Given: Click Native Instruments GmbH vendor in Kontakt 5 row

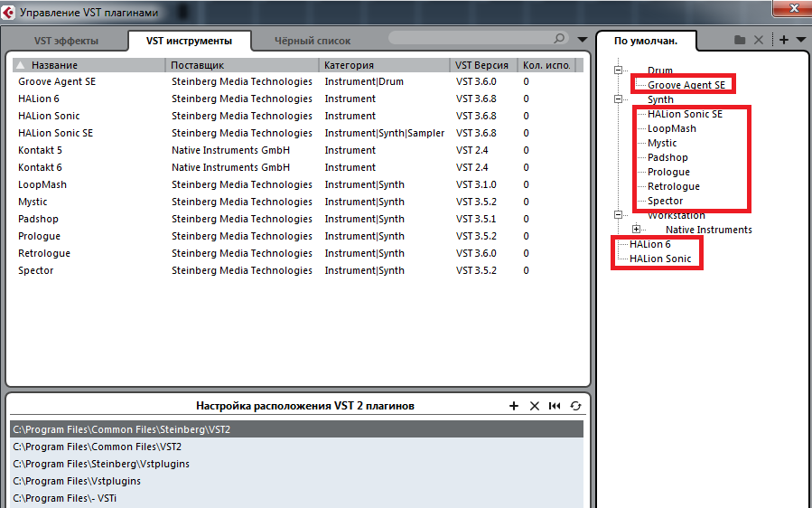Looking at the screenshot, I should [230, 150].
